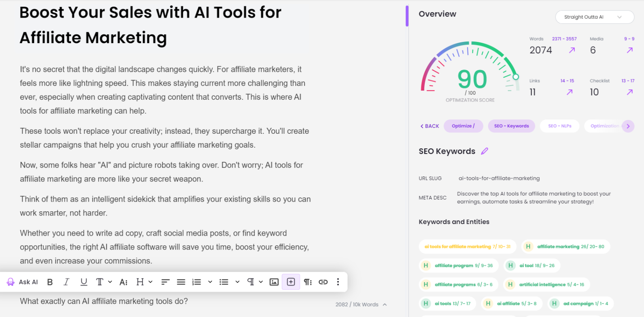
Task: Click the insert image icon
Action: [274, 282]
